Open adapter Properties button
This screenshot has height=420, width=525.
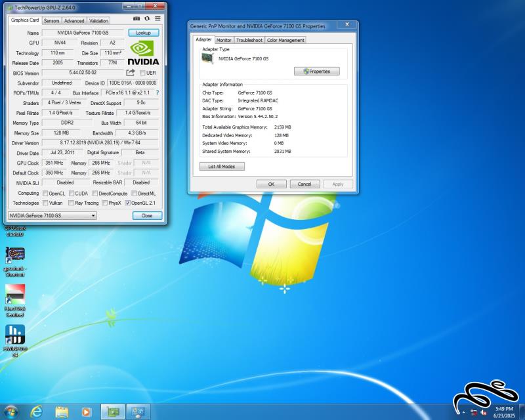pos(317,72)
